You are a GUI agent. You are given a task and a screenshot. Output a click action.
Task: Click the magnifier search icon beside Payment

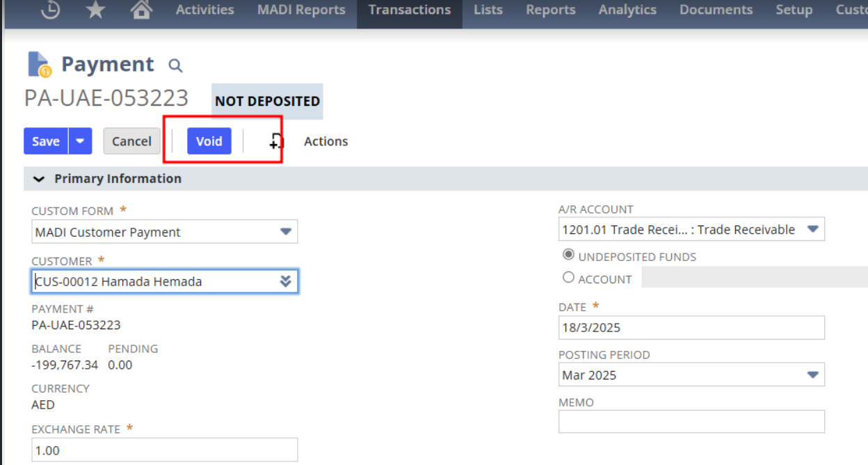pyautogui.click(x=175, y=65)
